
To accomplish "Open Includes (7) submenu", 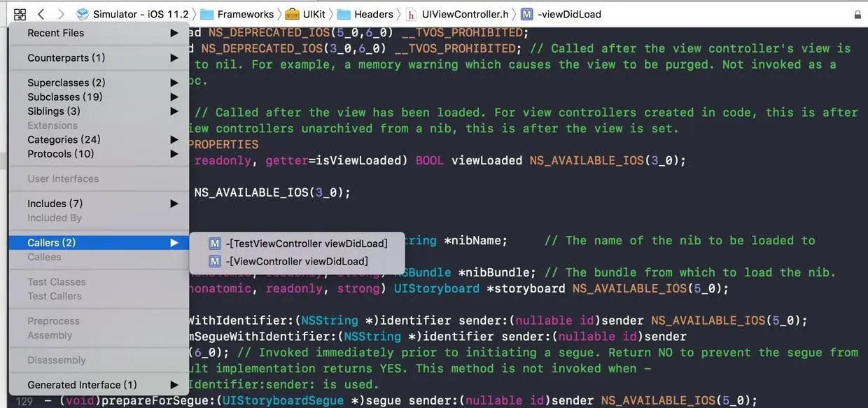I will click(x=99, y=204).
